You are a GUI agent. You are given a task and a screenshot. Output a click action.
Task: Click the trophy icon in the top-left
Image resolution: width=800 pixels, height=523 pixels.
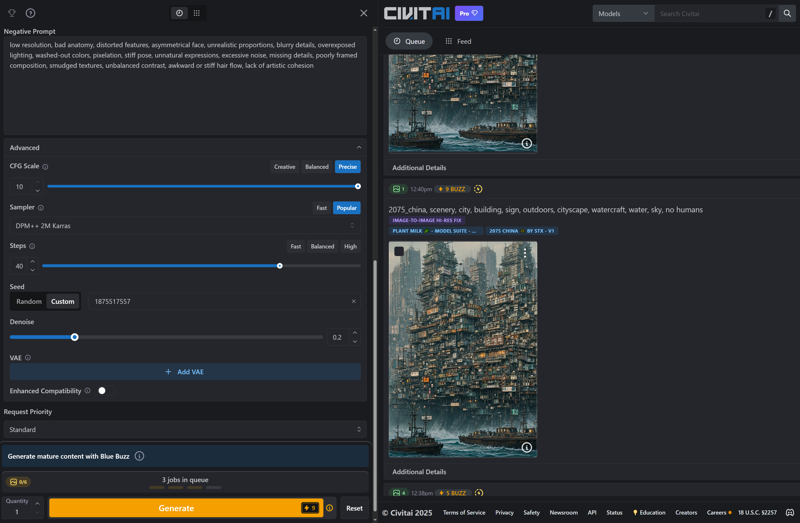click(x=12, y=13)
